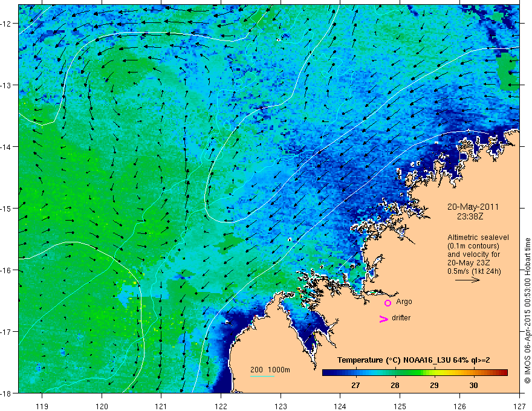Click the latitude axis label -14
The height and width of the screenshot is (411, 532).
6,147
